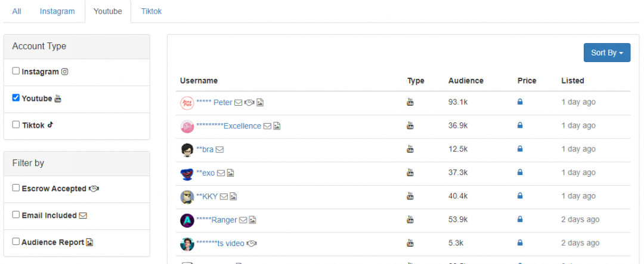The height and width of the screenshot is (264, 644).
Task: Click the escrow handshake icon beside Peter
Action: coord(250,103)
